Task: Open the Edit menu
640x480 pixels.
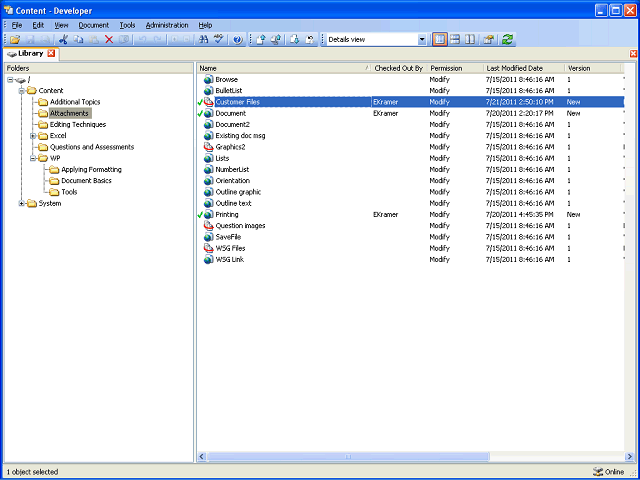Action: 38,25
